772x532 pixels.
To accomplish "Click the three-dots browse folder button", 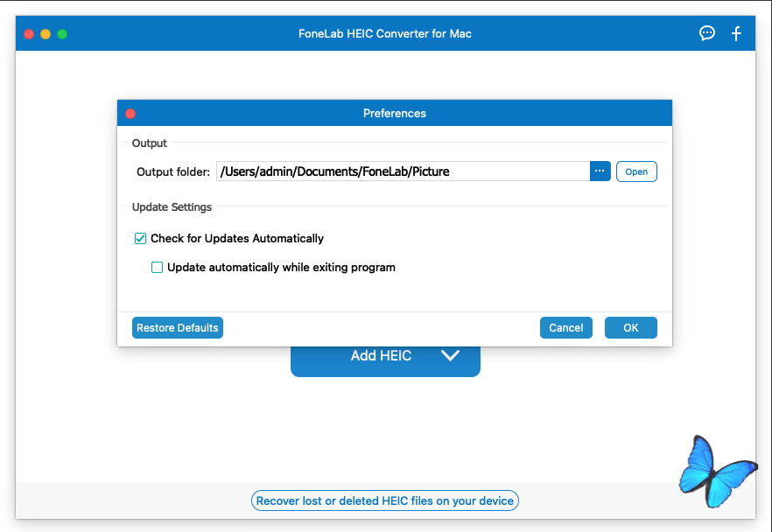I will [x=600, y=171].
